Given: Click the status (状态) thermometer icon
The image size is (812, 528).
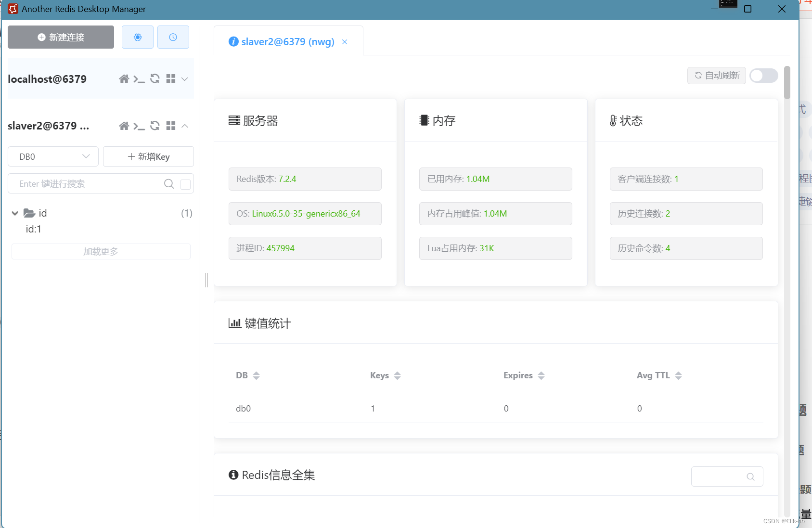Looking at the screenshot, I should point(613,121).
